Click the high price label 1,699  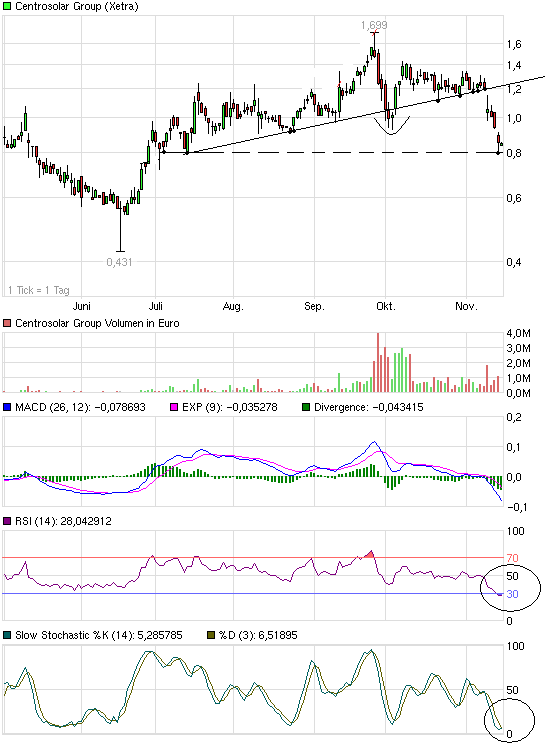click(374, 25)
